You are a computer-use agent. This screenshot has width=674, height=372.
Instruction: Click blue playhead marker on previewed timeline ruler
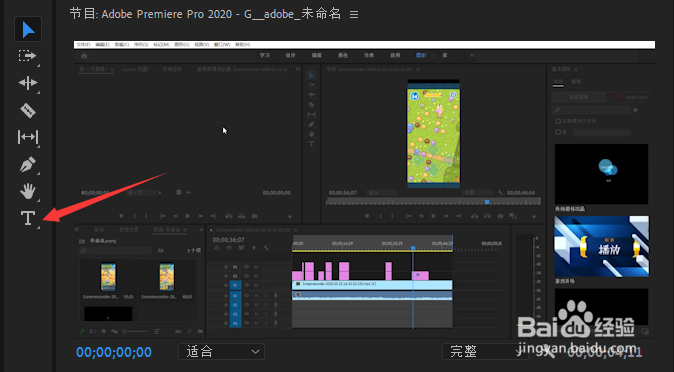pos(413,249)
